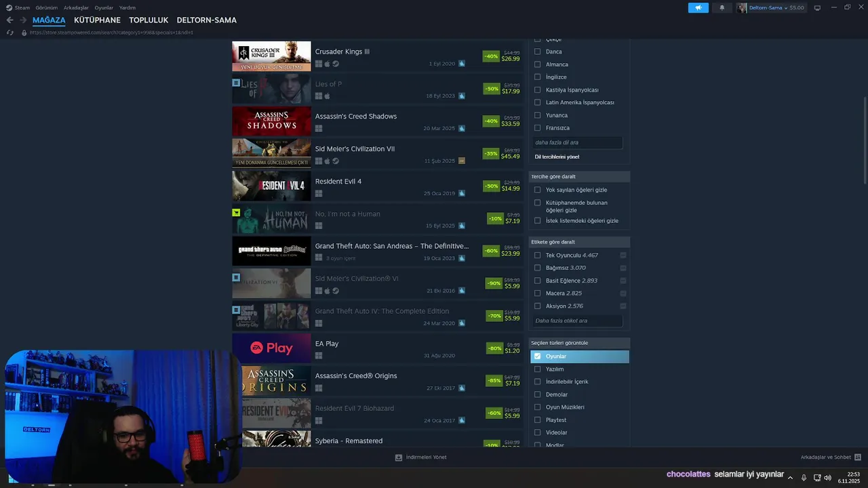Exclude the Aksiyon tag minus icon

pos(623,306)
